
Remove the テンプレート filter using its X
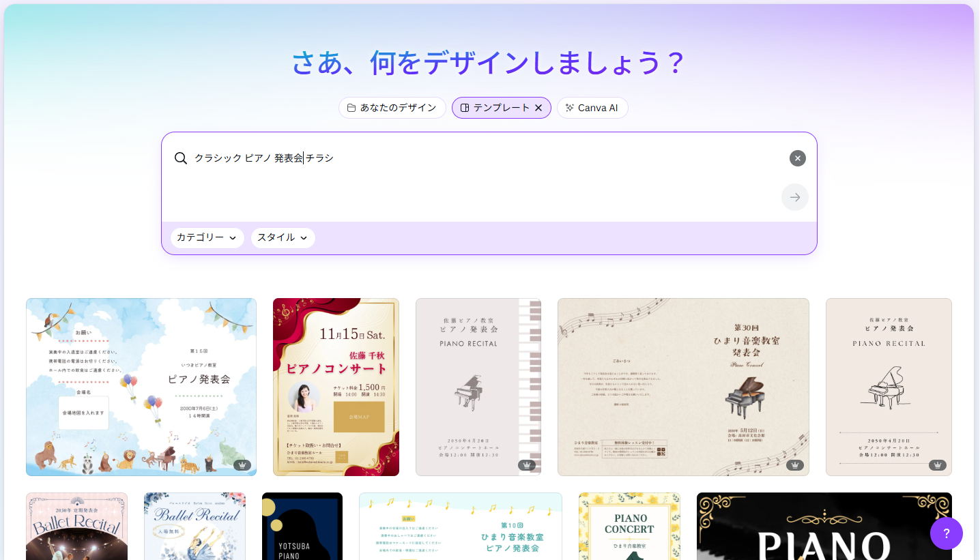point(538,108)
